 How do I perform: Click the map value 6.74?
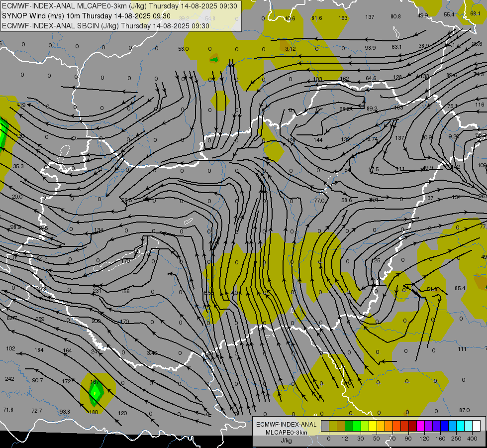coord(373,139)
